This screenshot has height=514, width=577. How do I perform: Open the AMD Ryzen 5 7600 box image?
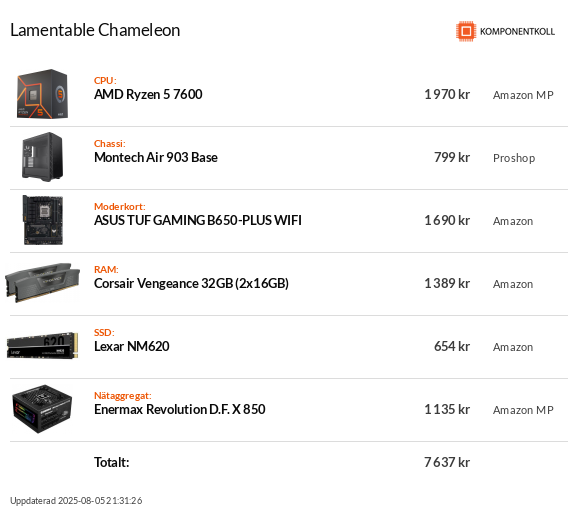43,94
